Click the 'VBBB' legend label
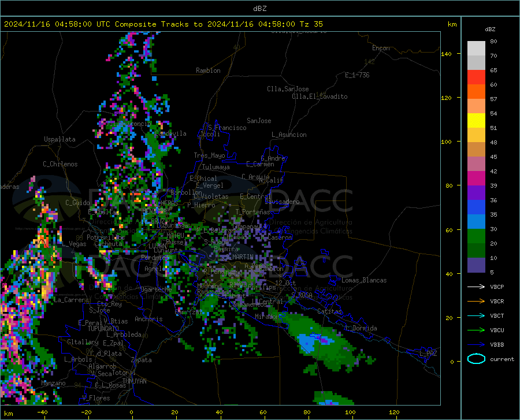520x420 pixels. pos(497,345)
